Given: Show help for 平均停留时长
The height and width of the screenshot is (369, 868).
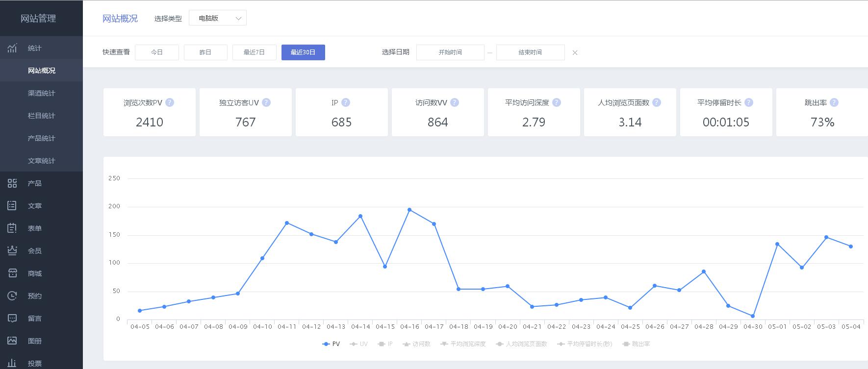Looking at the screenshot, I should (x=749, y=102).
